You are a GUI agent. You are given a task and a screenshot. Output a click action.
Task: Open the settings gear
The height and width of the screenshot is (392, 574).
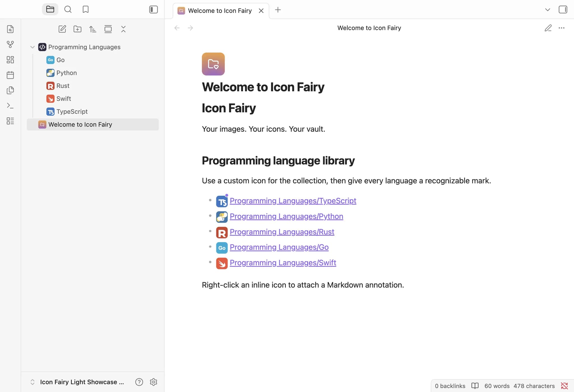click(153, 382)
